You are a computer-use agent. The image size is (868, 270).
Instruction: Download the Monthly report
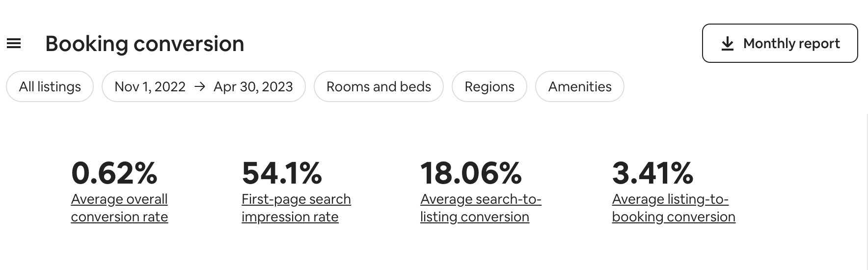tap(780, 43)
